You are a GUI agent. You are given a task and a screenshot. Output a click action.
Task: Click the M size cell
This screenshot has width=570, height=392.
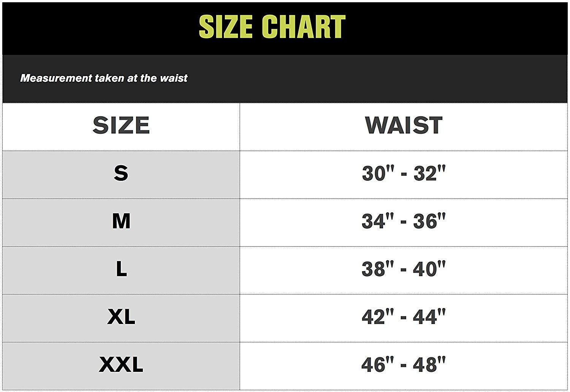pyautogui.click(x=121, y=221)
